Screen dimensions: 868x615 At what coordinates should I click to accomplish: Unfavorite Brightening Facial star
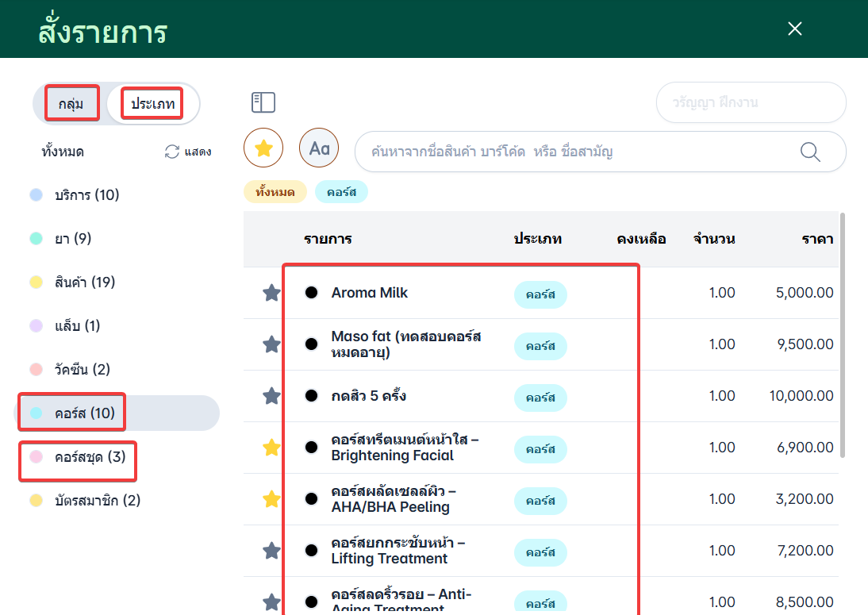[271, 448]
